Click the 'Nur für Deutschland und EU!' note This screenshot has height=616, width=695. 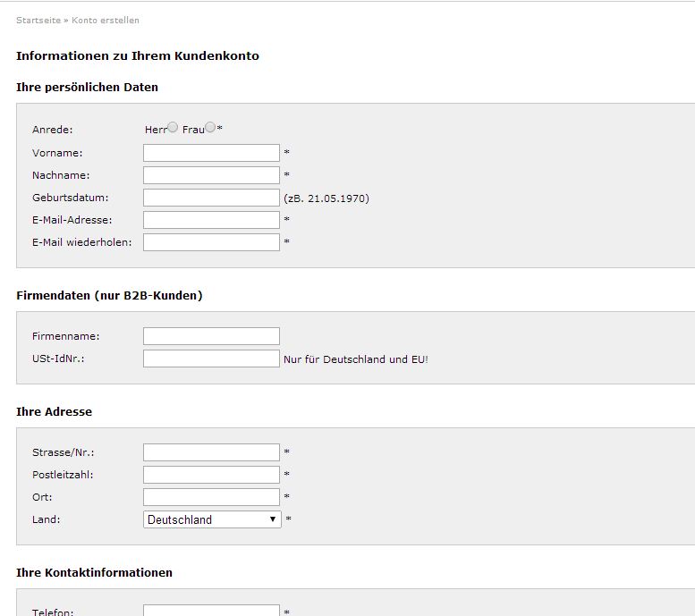(356, 359)
